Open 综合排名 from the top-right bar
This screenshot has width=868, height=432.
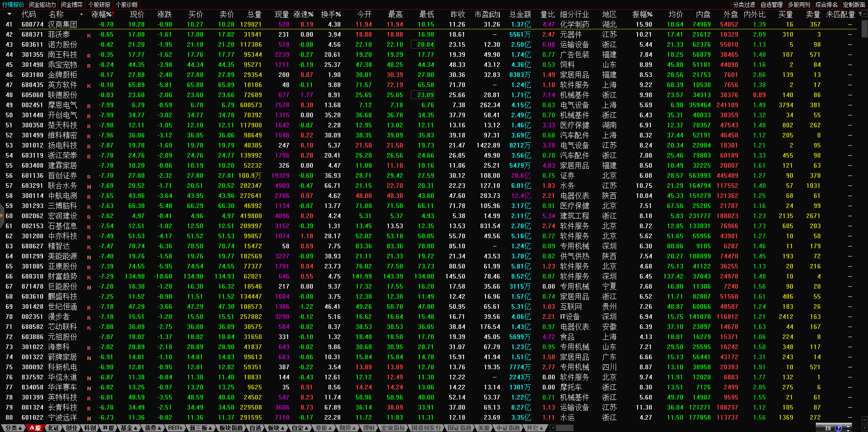coord(826,5)
